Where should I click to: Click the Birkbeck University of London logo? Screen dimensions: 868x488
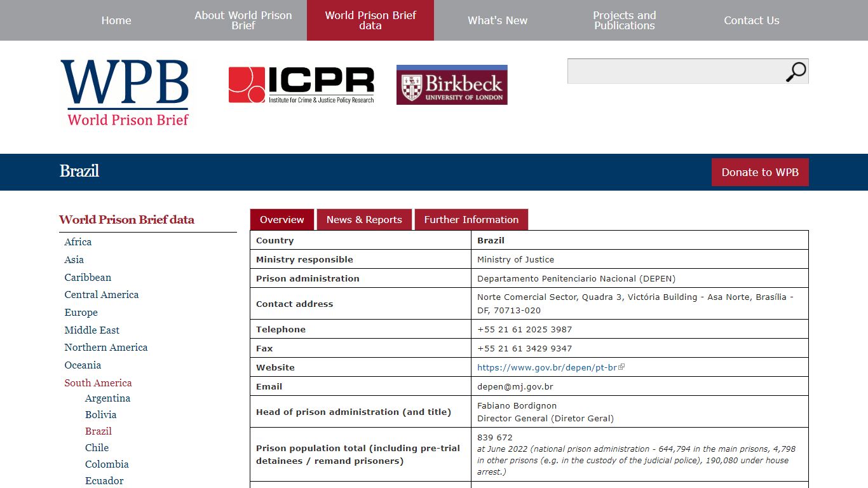[452, 85]
